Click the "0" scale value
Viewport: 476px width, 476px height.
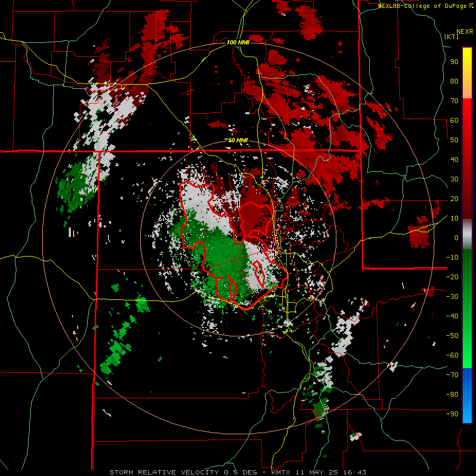(x=456, y=237)
